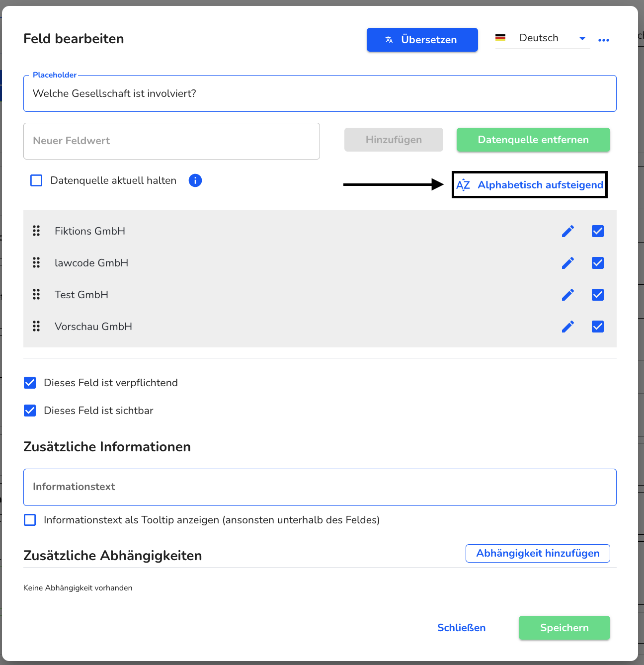644x665 pixels.
Task: Edit the Vorschau GmbH entry
Action: coord(568,327)
